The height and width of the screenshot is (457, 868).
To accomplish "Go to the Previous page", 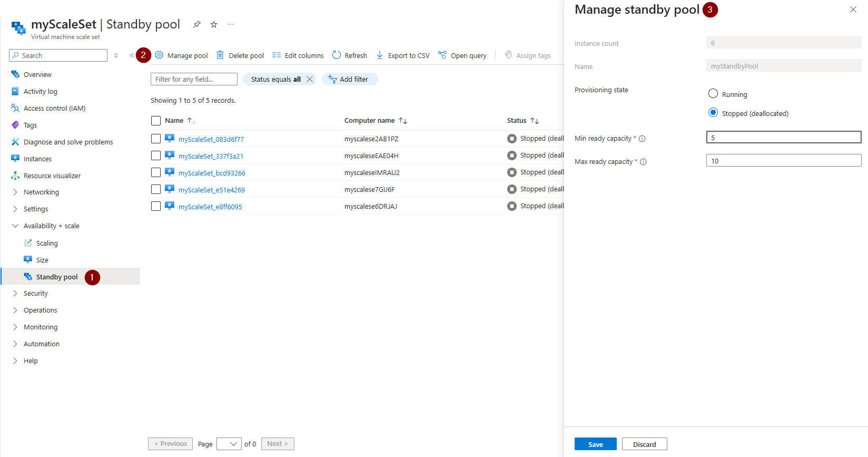I will coord(170,444).
